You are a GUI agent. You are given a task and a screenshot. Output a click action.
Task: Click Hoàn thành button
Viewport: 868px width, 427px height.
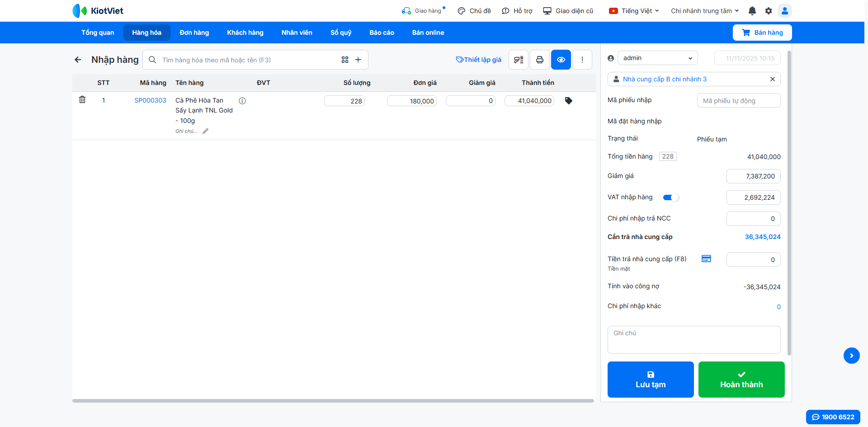(x=741, y=380)
